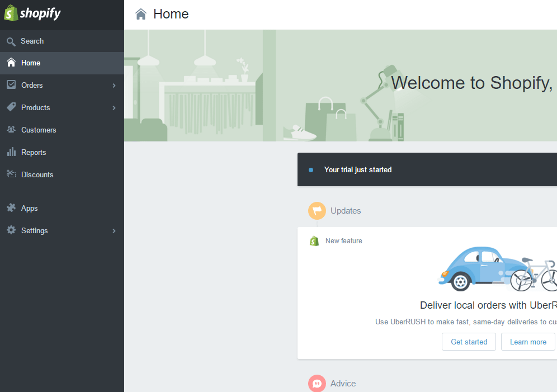The image size is (557, 392).
Task: Expand the Settings submenu chevron
Action: 114,231
